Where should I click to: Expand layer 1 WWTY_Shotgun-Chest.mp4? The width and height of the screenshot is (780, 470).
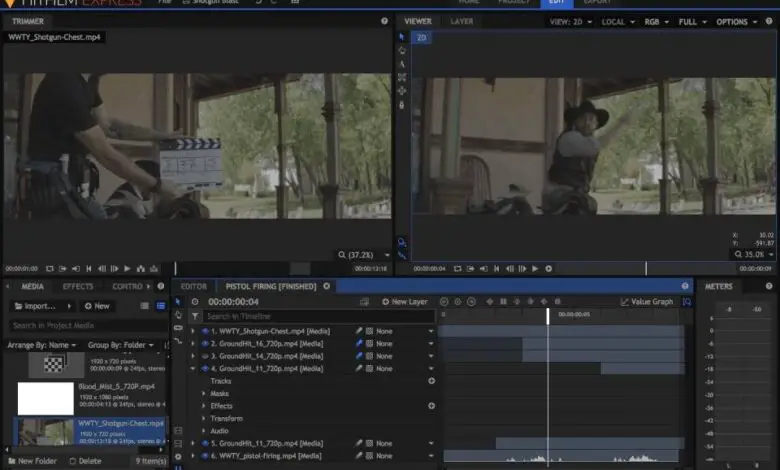point(193,331)
